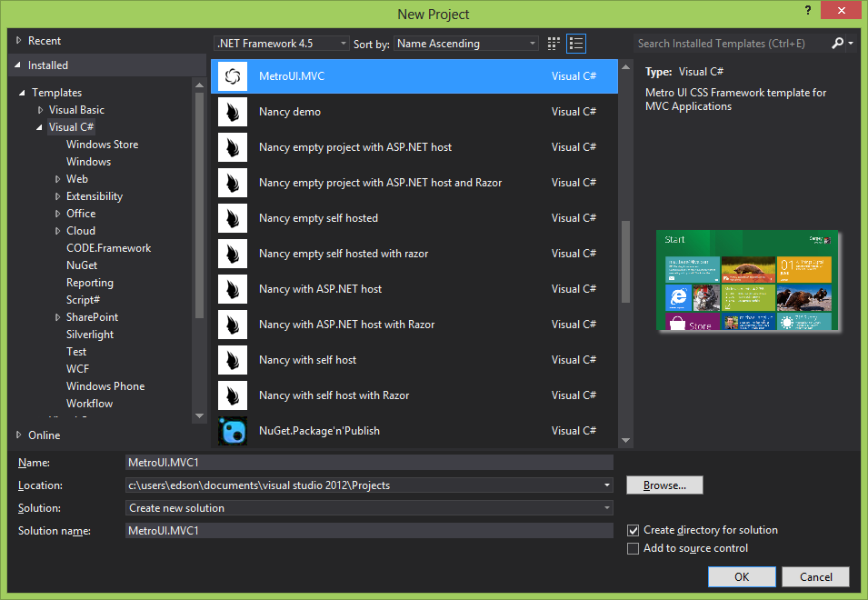Viewport: 868px width, 600px height.
Task: Click icon for Nancy empty self hosted with razor
Action: pos(233,254)
